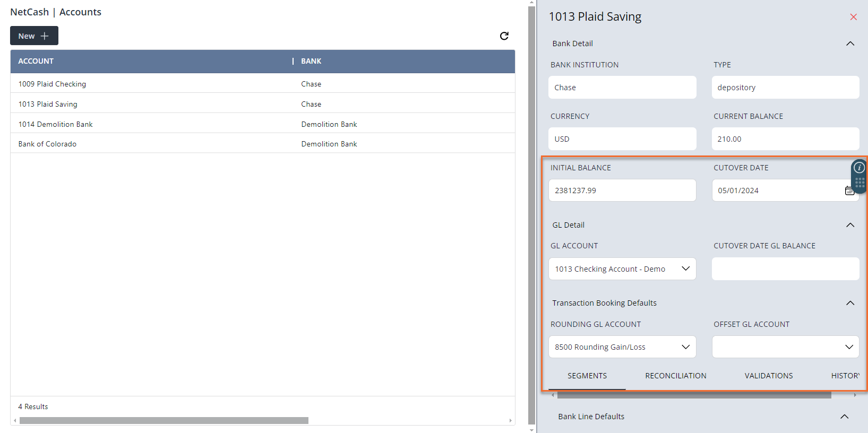Switch to the Validations tab
The height and width of the screenshot is (433, 868).
coord(768,376)
